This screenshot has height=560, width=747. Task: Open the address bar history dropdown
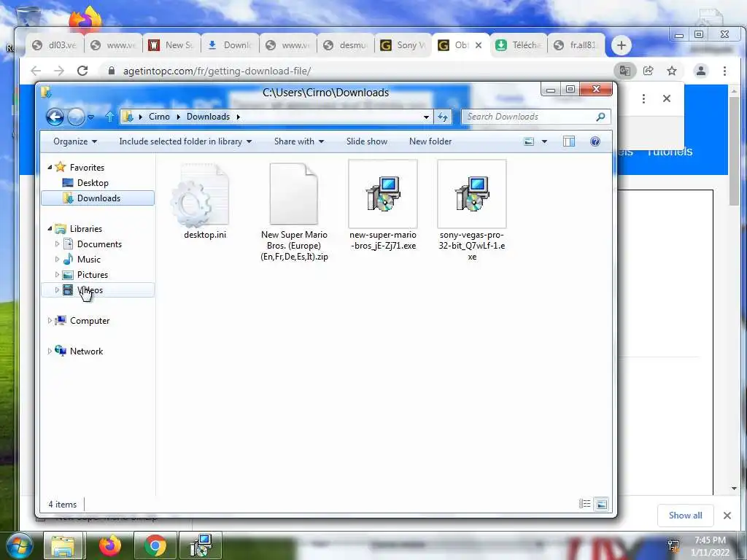(x=426, y=117)
